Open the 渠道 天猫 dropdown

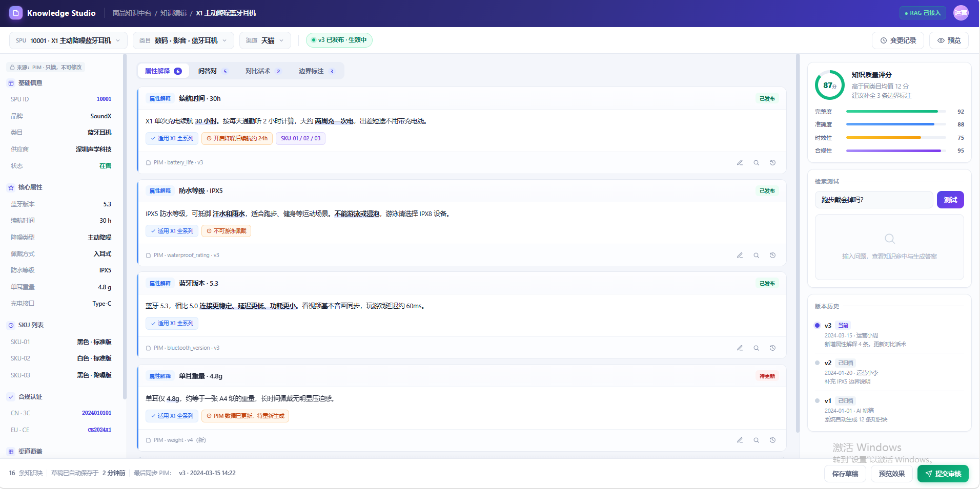265,40
